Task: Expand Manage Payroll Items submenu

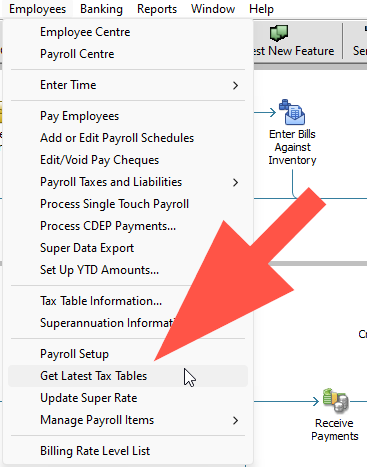Action: coord(128,420)
